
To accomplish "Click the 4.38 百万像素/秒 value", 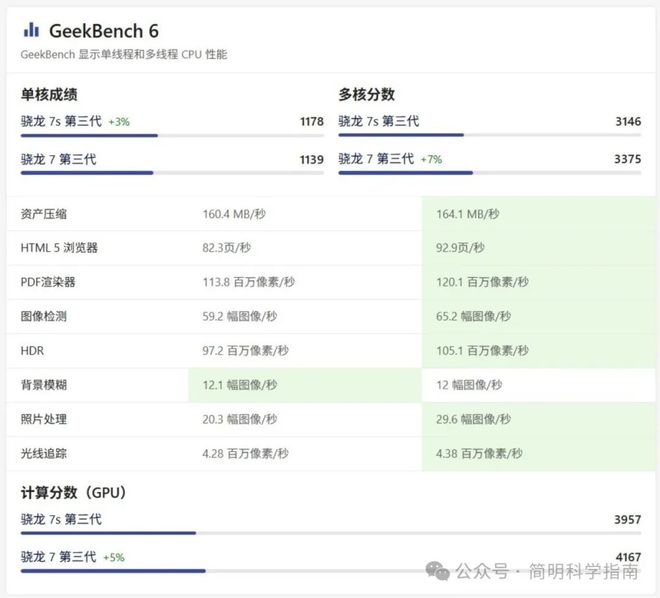I will 479,454.
